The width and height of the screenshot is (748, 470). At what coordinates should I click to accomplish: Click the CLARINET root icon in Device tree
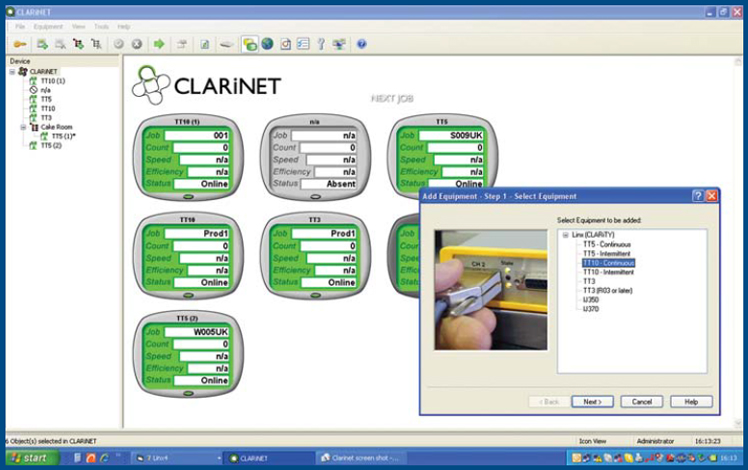(22, 72)
